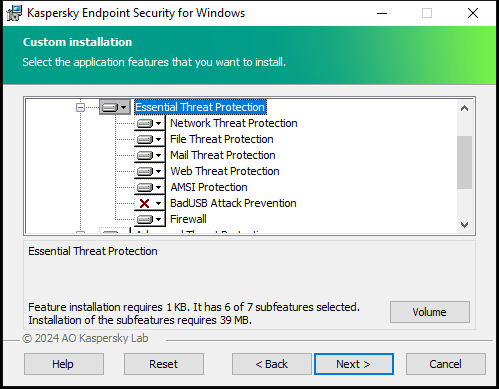This screenshot has height=389, width=499.
Task: Open install-state dropdown for Web Threat Protection
Action: 150,171
